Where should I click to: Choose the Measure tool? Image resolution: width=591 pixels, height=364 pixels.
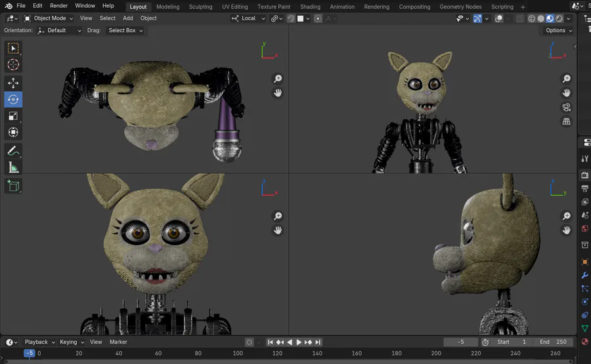click(13, 167)
